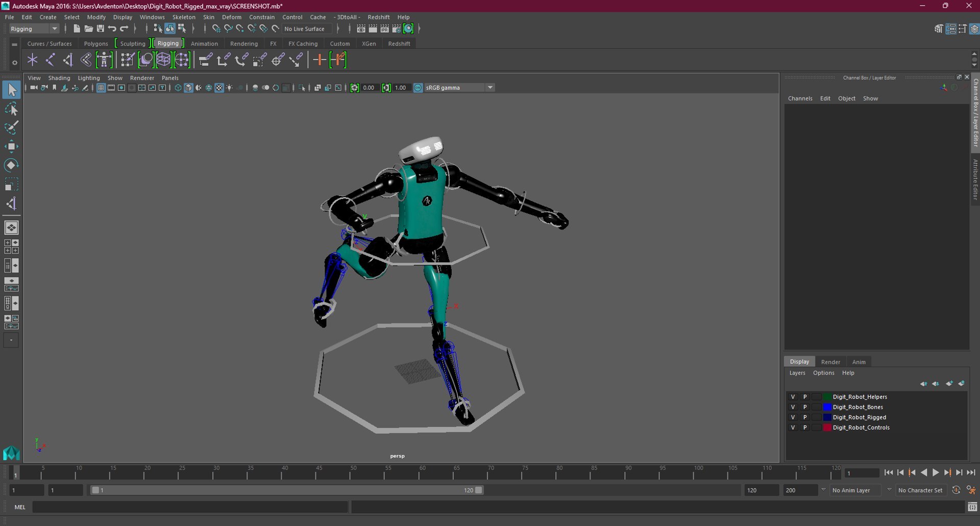Image resolution: width=980 pixels, height=526 pixels.
Task: Click the Redo arrow icon
Action: pyautogui.click(x=124, y=29)
